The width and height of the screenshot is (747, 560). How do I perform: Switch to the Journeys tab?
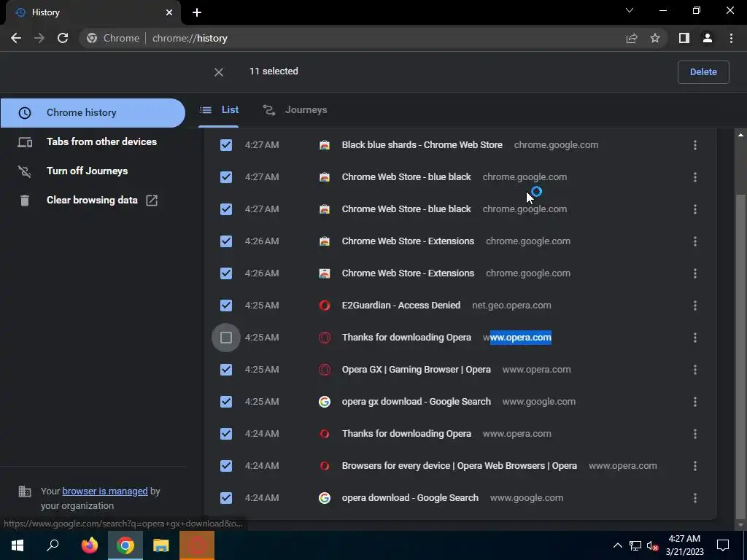tap(295, 110)
